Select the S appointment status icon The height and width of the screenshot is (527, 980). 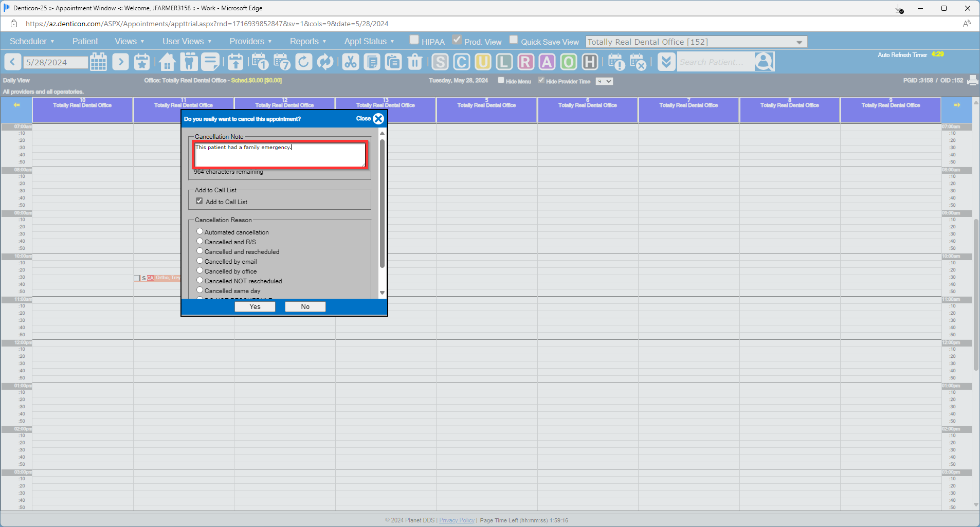(440, 62)
